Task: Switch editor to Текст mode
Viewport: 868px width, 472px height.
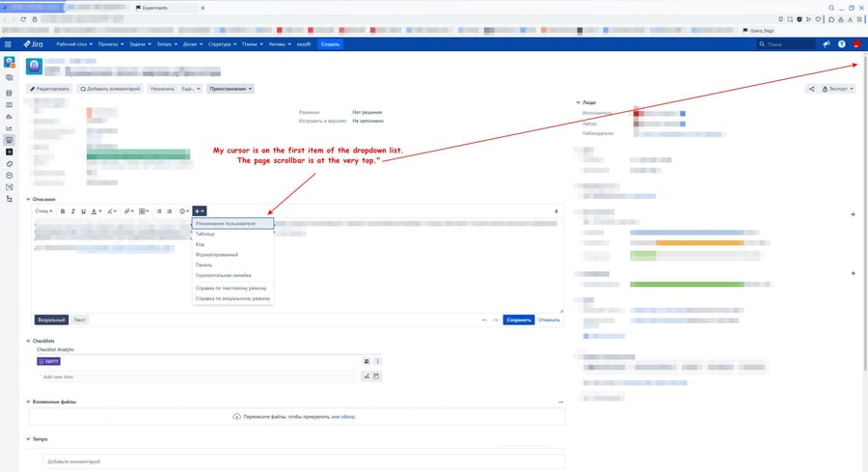Action: point(80,319)
